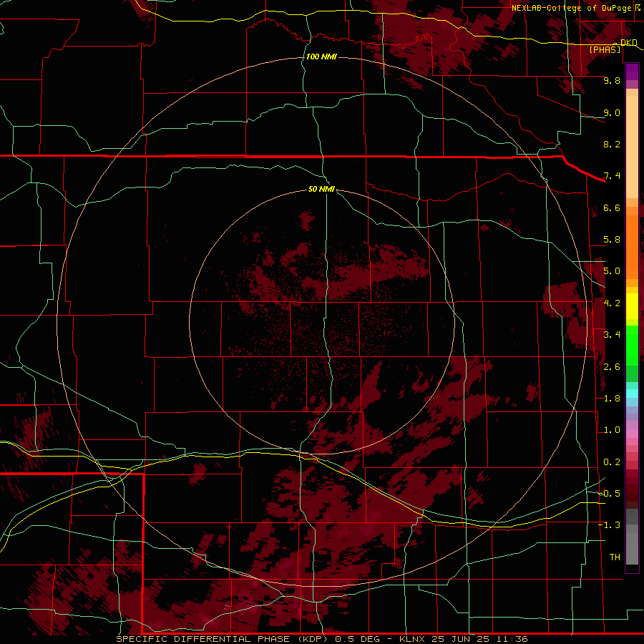Click the -0.5 color scale value

click(x=609, y=494)
